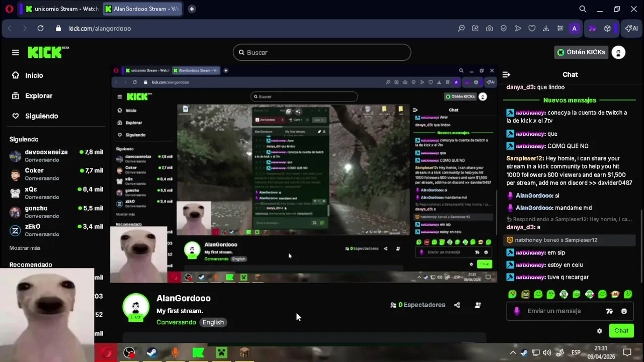The height and width of the screenshot is (362, 644).
Task: Click the KICK logo
Action: [x=48, y=52]
